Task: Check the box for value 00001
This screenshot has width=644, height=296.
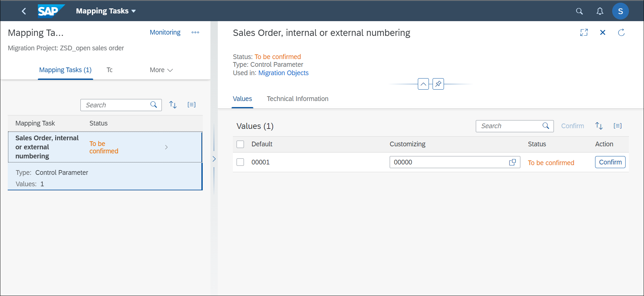Action: pyautogui.click(x=240, y=162)
